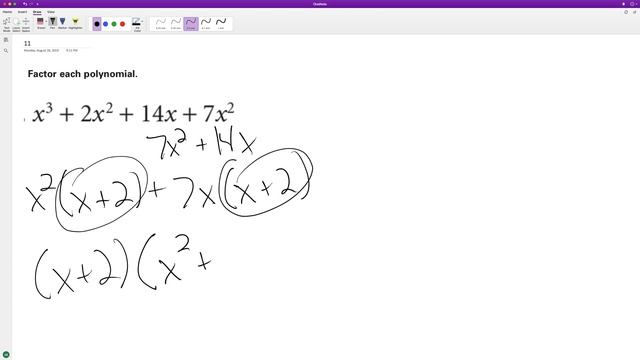
Task: Choose the thinnest pen stroke thickness
Action: (x=160, y=24)
